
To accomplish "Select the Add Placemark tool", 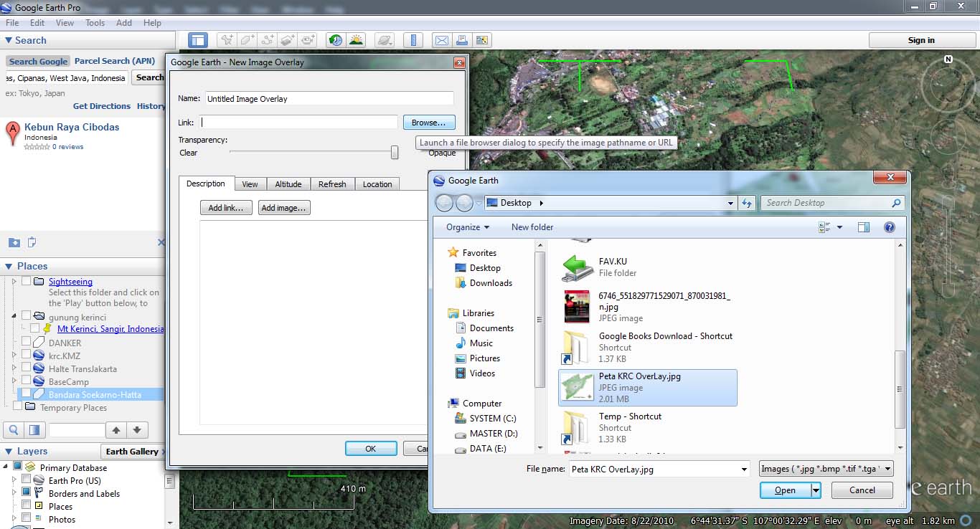I will [226, 40].
